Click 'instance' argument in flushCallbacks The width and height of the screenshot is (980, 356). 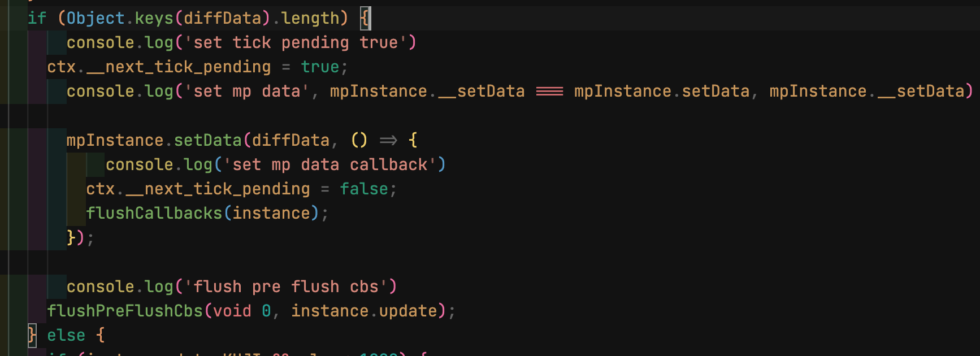(271, 213)
